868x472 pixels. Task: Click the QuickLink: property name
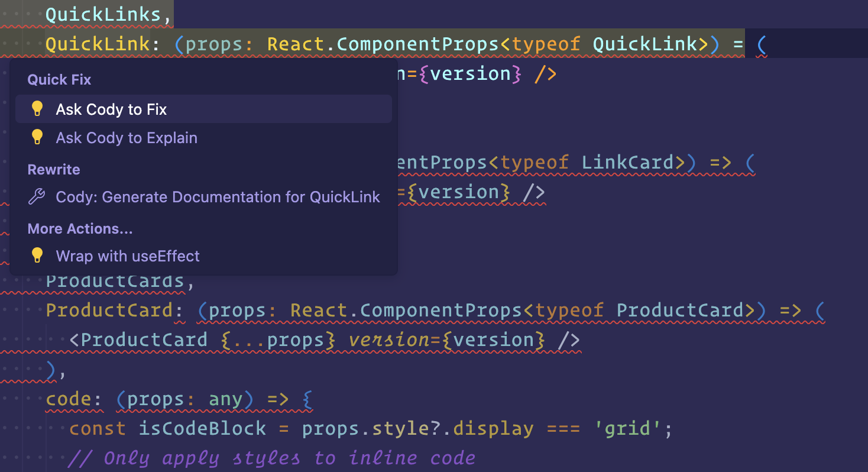[x=104, y=44]
